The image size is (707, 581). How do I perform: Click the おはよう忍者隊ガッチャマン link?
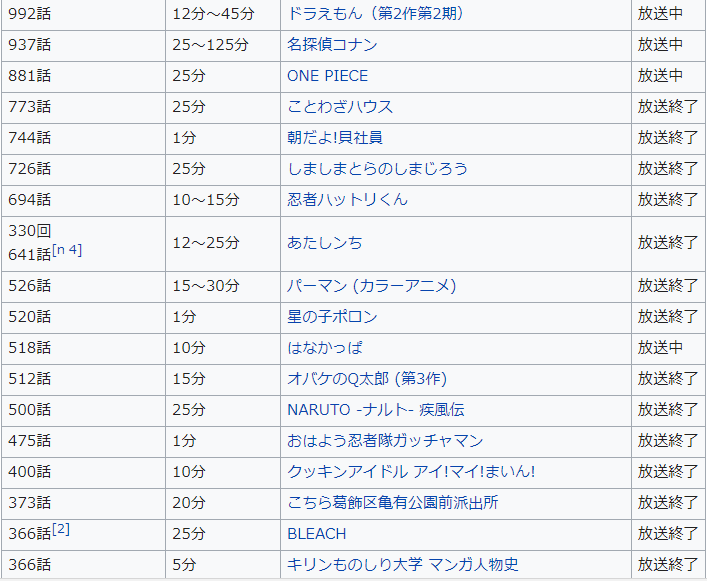(385, 441)
